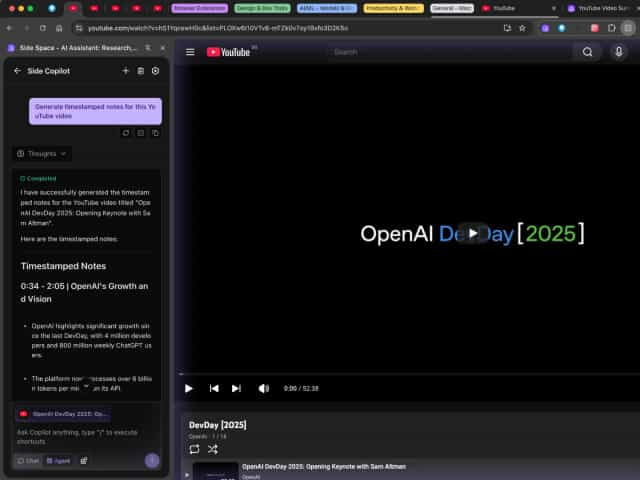This screenshot has height=480, width=640.
Task: Click tools icon next to Agent
Action: pos(84,461)
